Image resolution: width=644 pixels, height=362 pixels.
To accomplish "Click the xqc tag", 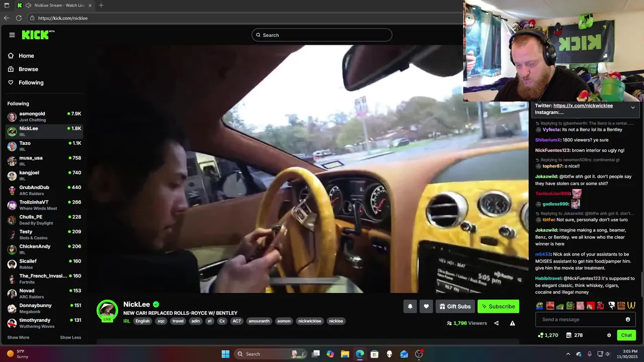I will click(161, 321).
